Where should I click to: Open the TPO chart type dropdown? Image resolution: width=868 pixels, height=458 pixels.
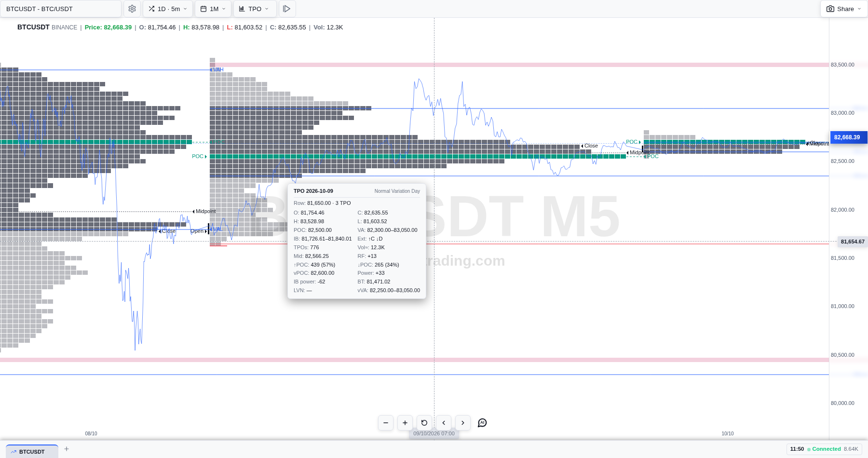[255, 9]
